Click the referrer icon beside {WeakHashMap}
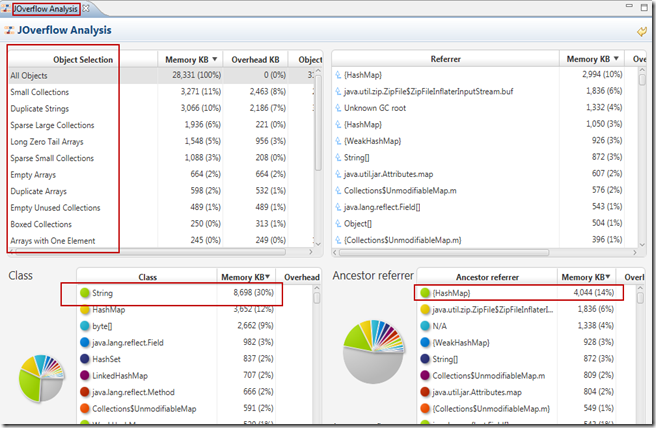 point(338,141)
